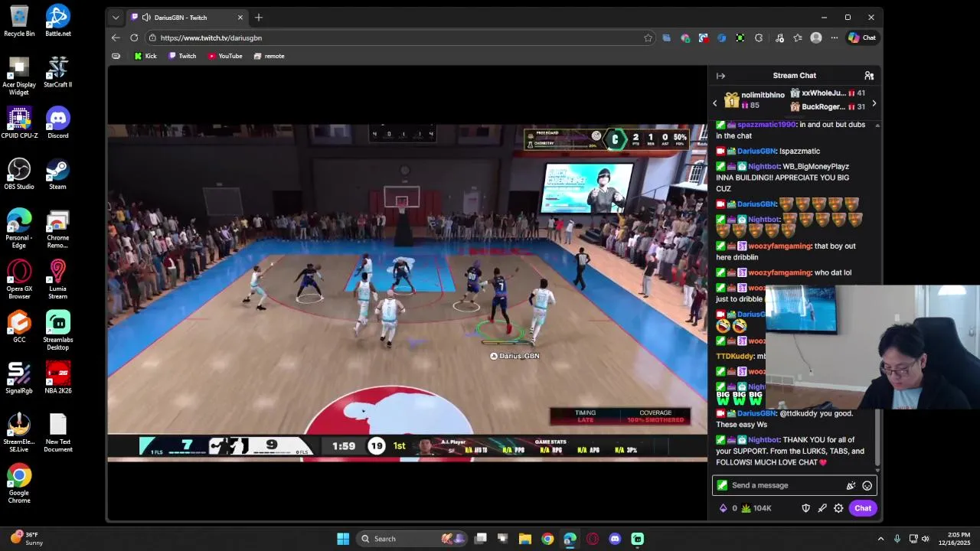
Task: Open NBA 2K26 desktop shortcut
Action: tap(57, 379)
